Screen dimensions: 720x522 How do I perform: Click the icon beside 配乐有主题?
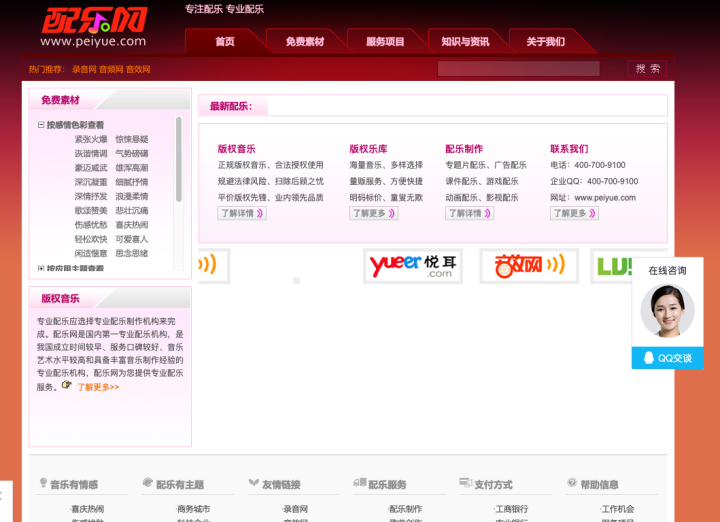pos(148,483)
